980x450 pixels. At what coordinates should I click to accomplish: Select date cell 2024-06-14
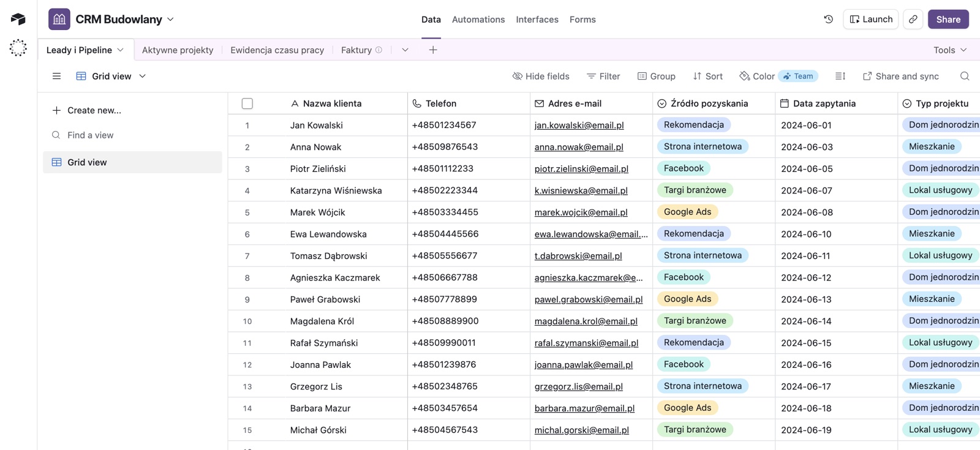pyautogui.click(x=836, y=321)
